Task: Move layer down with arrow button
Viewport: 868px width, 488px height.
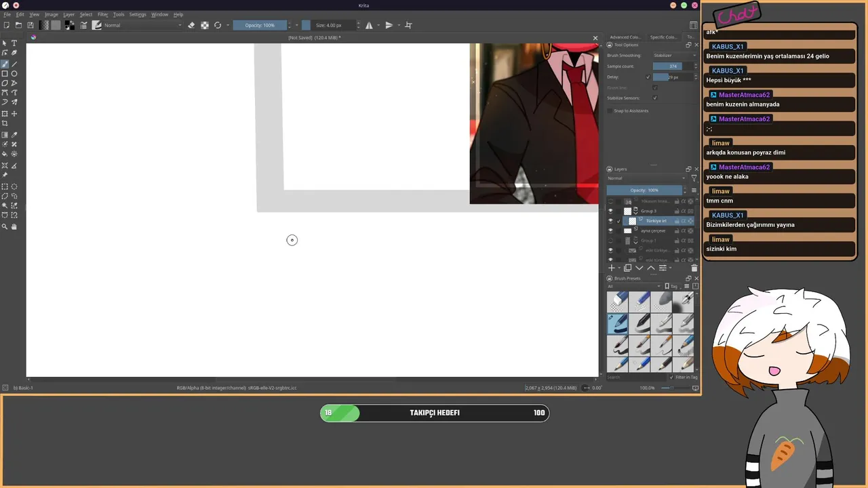Action: pos(639,268)
